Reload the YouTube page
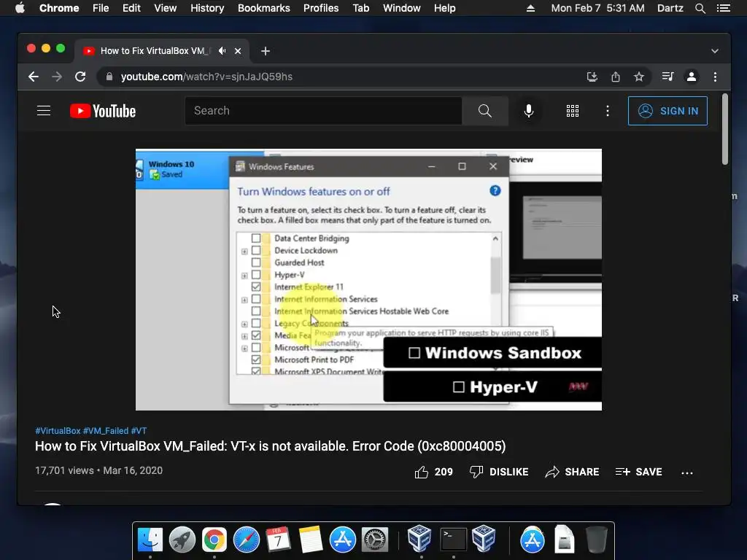 coord(80,77)
